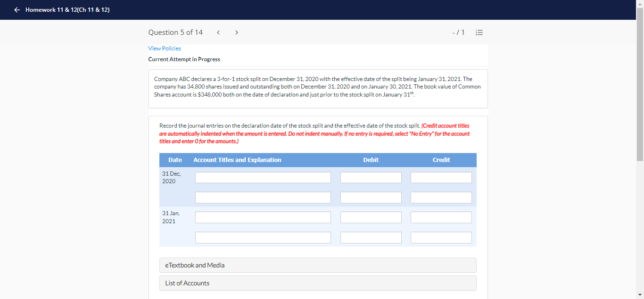Image resolution: width=644 pixels, height=299 pixels.
Task: Click the scrollbar up arrow
Action: pos(640,4)
